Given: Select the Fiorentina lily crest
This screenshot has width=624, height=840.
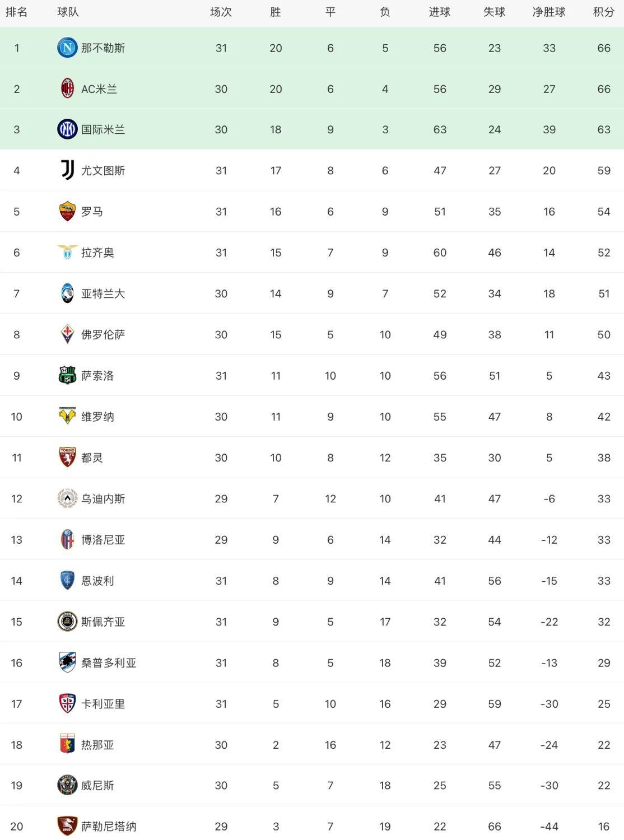Looking at the screenshot, I should tap(67, 334).
